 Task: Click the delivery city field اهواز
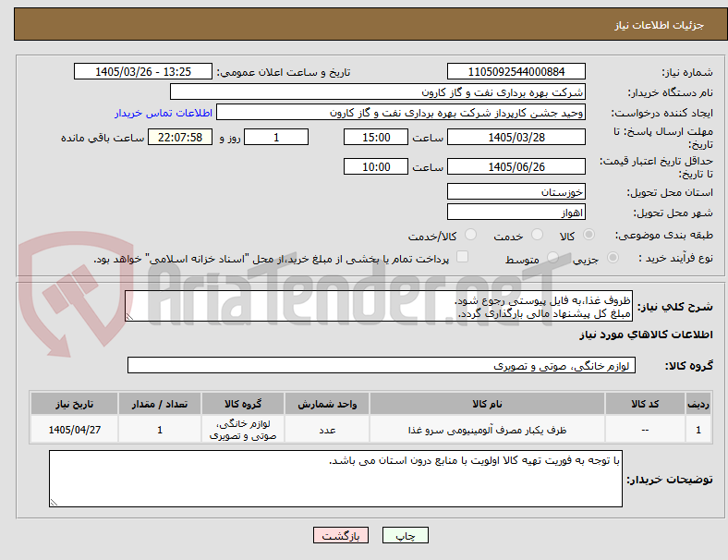pos(516,212)
